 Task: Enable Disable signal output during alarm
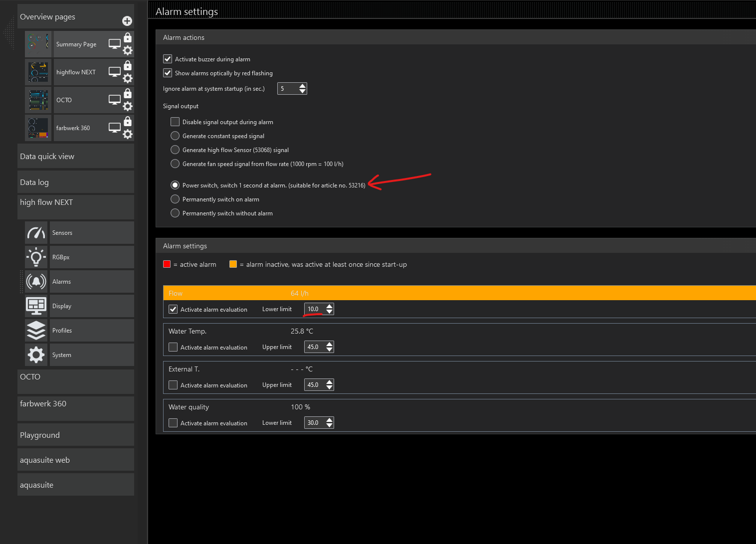tap(175, 122)
